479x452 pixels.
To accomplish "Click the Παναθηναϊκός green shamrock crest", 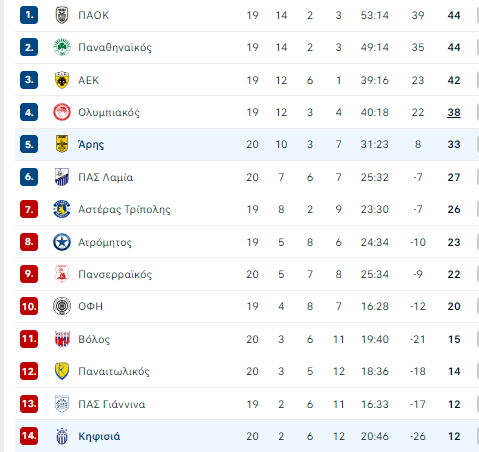I will click(62, 47).
